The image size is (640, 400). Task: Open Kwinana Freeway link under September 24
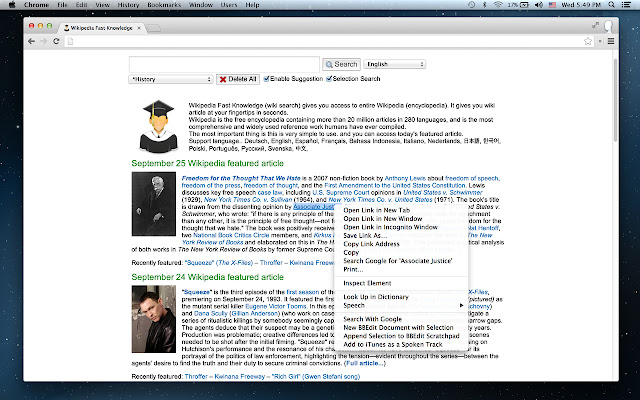point(240,377)
